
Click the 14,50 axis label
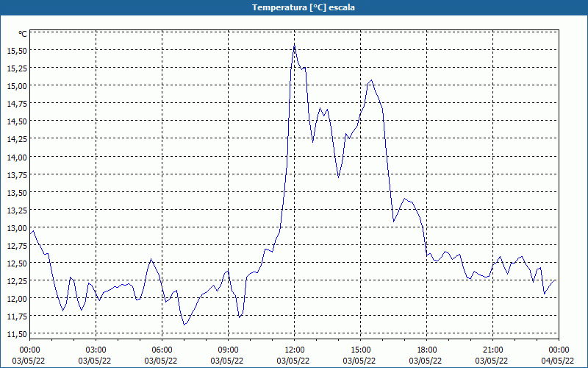(17, 121)
